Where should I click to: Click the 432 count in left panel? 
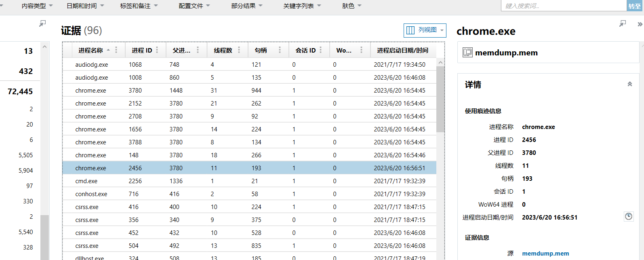26,71
